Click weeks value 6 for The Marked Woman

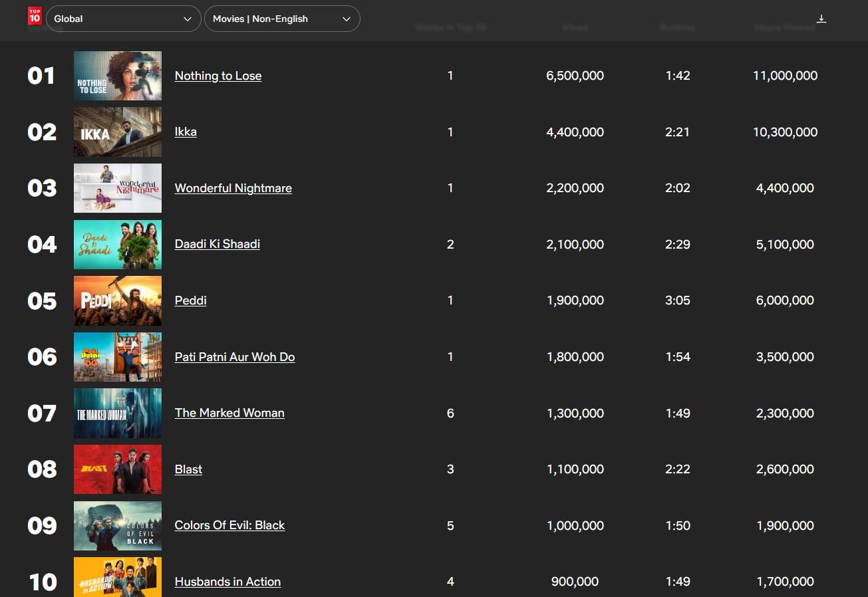(x=450, y=414)
